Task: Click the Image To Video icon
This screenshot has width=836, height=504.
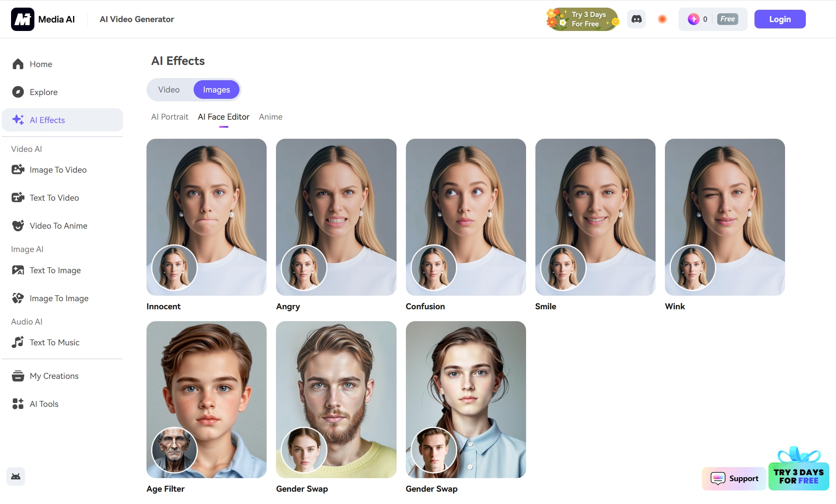Action: coord(18,170)
